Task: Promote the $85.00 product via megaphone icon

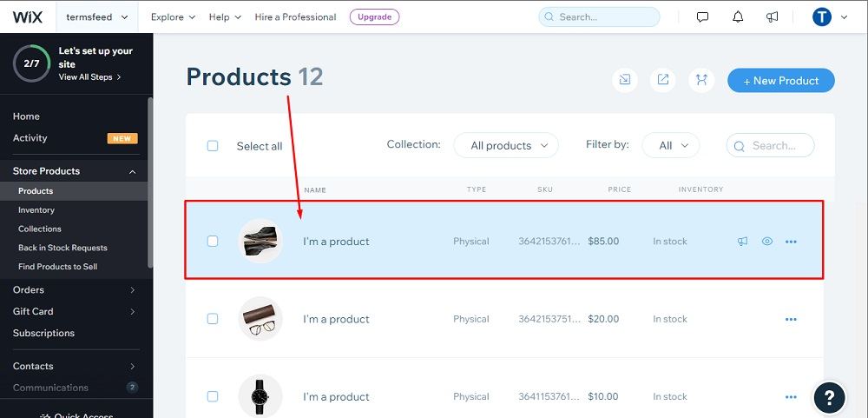Action: (742, 242)
